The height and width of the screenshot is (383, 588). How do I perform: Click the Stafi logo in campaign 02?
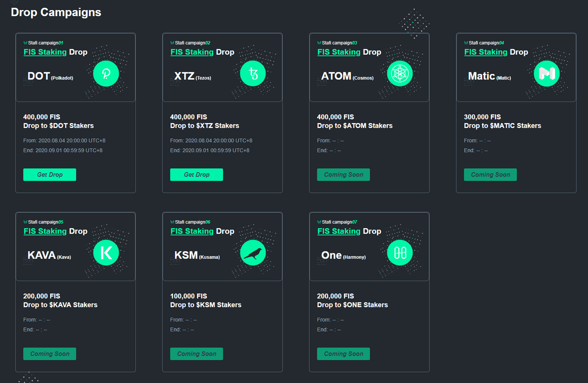tap(172, 43)
